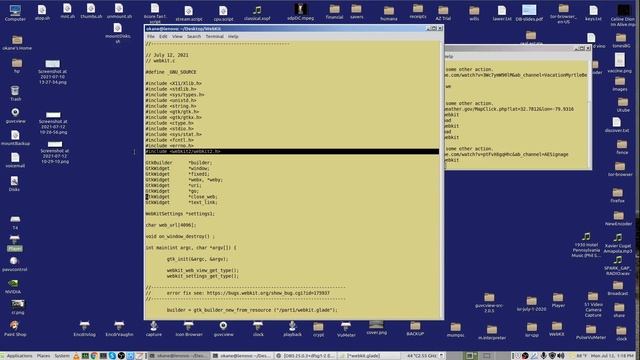Open the BACKUP folder

click(x=415, y=328)
